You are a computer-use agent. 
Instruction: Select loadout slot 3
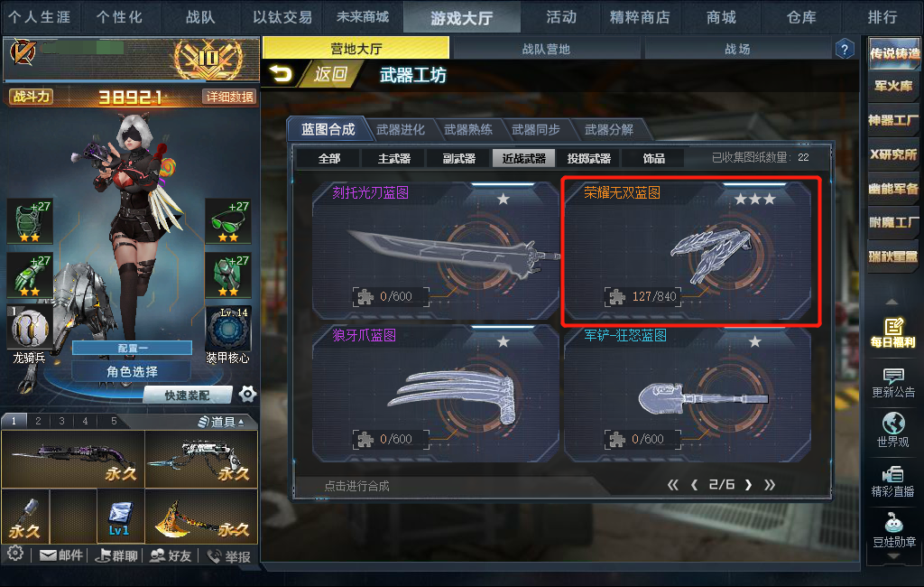click(61, 421)
